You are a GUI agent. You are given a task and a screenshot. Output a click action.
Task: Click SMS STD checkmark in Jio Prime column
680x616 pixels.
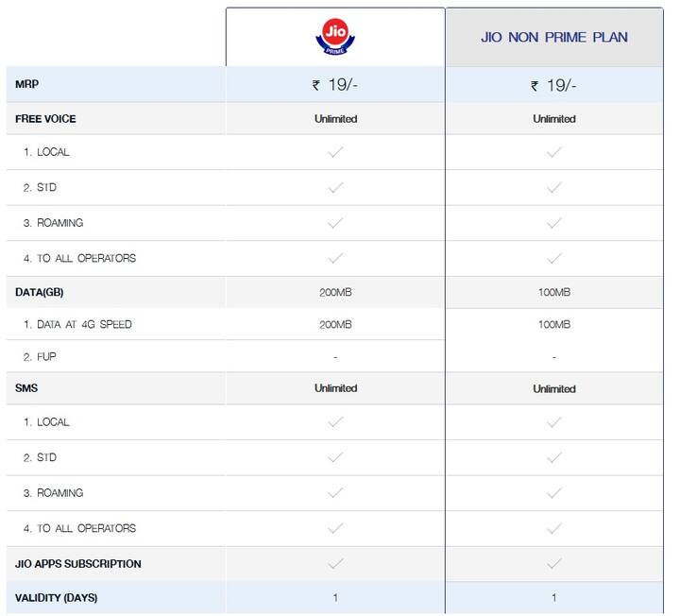pos(335,457)
